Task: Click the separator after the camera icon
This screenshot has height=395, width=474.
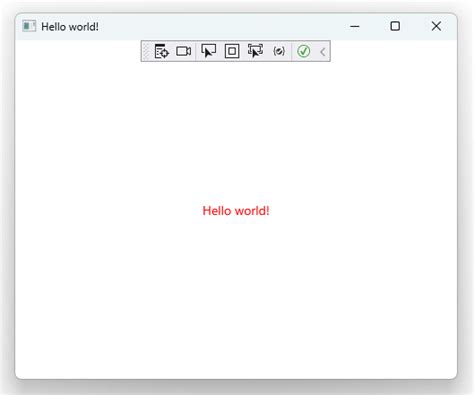Action: coord(196,51)
